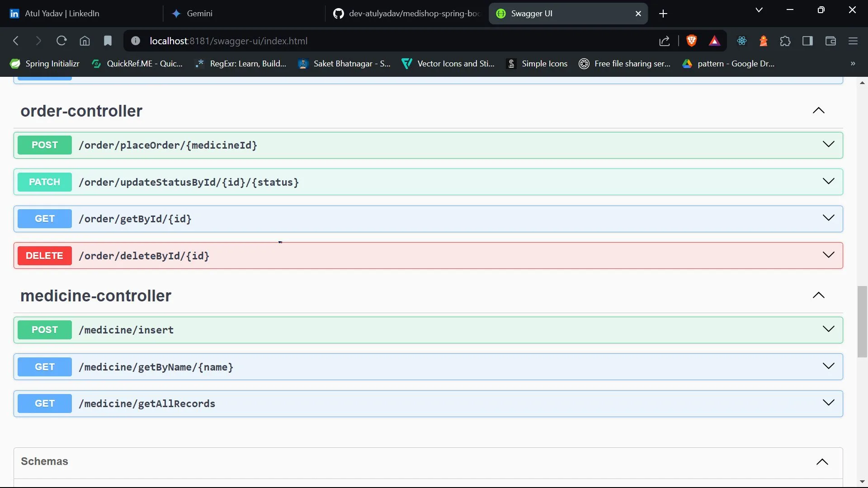Switch to the medishop-spring-boot GitHub tab
868x488 pixels.
click(x=407, y=14)
